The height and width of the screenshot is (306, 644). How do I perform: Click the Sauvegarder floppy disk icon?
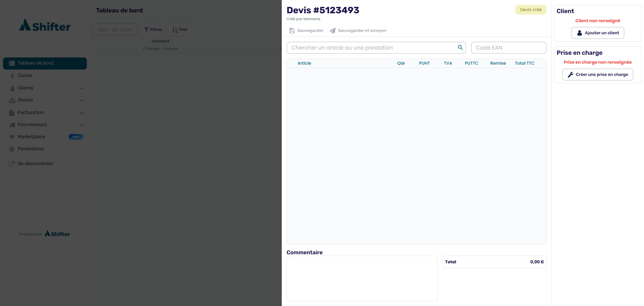pyautogui.click(x=292, y=31)
